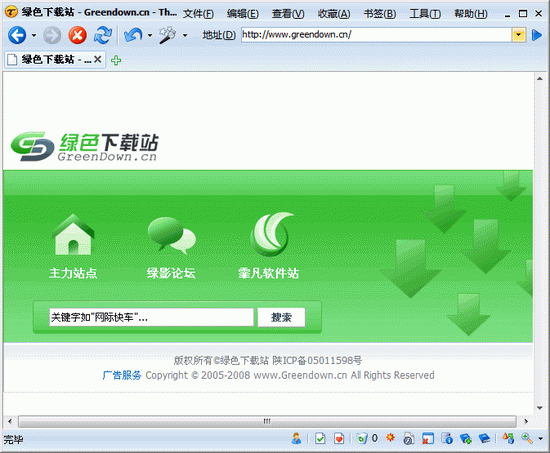Click the blue go arrow beside address bar

[x=537, y=35]
